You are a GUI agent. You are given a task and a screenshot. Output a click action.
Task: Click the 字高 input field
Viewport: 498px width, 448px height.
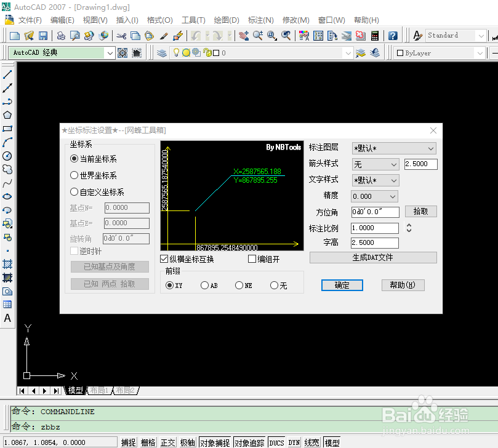coord(374,243)
